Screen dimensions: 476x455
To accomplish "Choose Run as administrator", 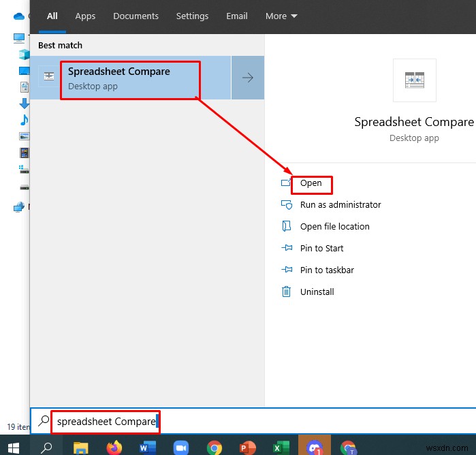I will click(340, 205).
